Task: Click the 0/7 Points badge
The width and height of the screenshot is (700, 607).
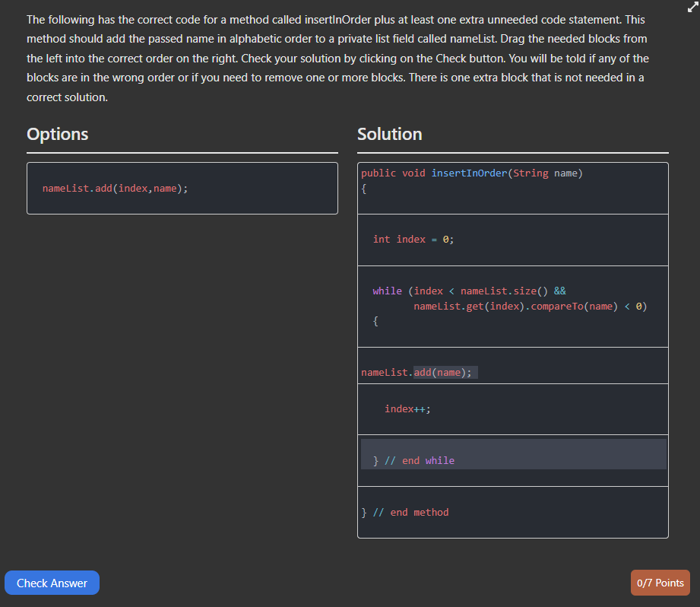Action: pos(660,583)
